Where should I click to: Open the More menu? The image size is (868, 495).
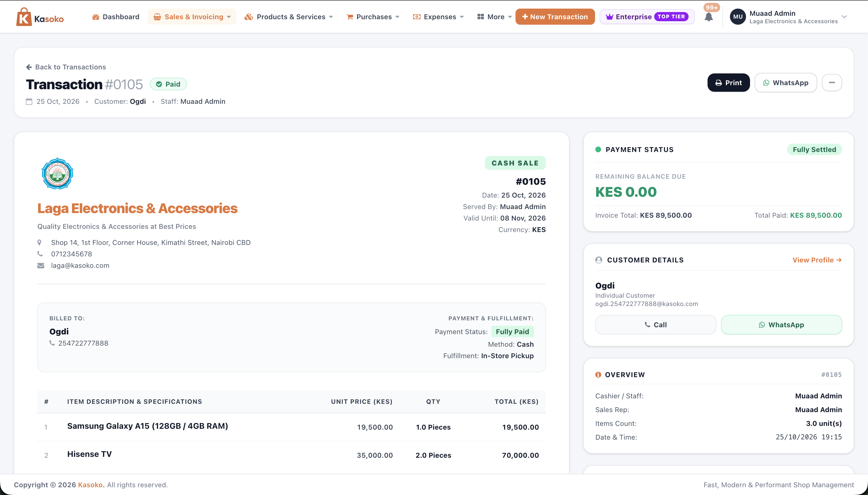[494, 17]
